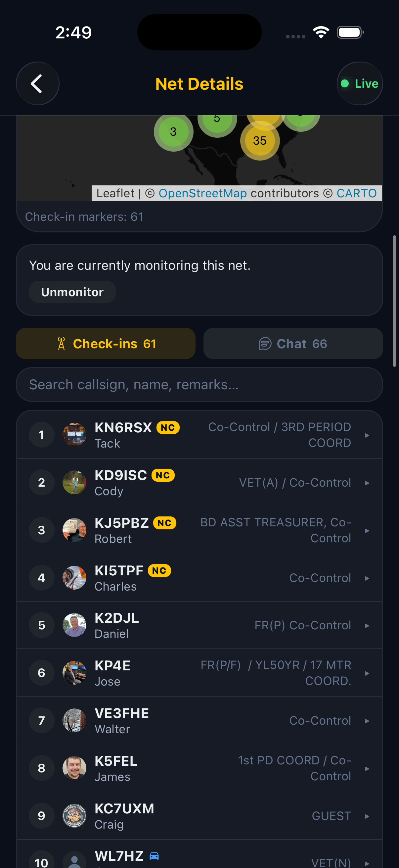Tap KC7UXM's handshake logo avatar
Screen dimensions: 399x868
point(74,815)
